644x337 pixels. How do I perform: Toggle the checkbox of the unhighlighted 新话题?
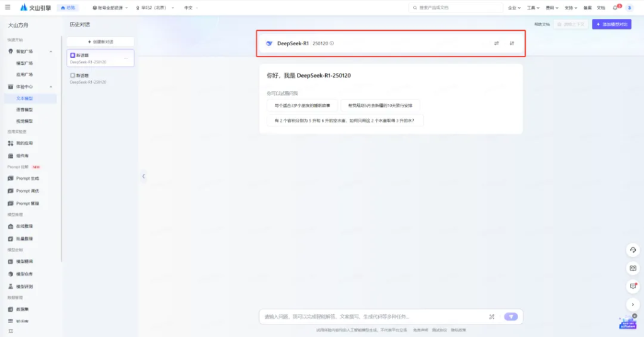pos(72,75)
